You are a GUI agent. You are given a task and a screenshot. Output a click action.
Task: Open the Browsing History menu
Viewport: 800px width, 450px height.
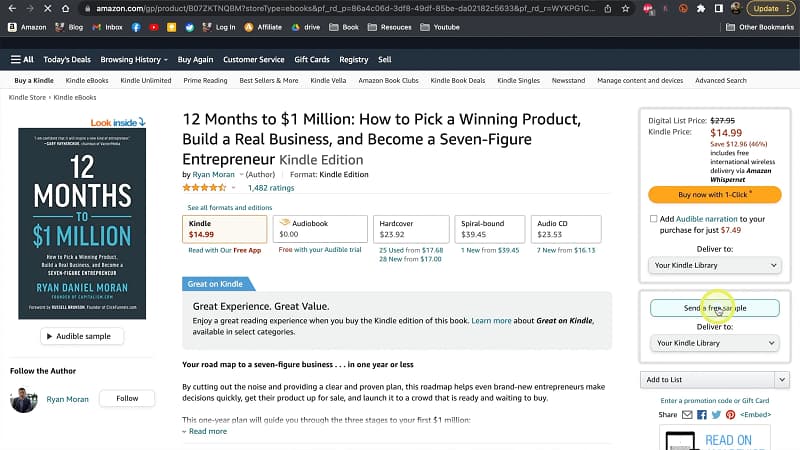pyautogui.click(x=133, y=59)
